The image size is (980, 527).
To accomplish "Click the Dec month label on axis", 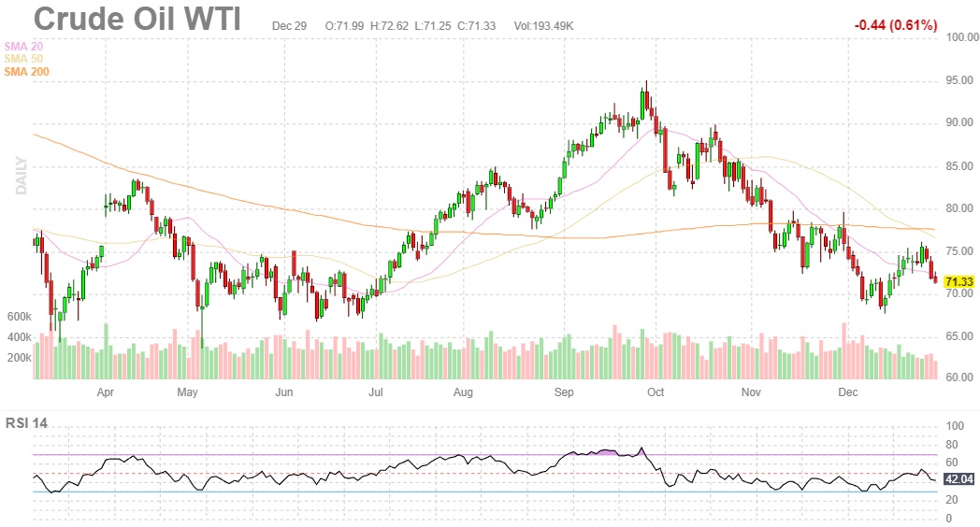I will coord(847,392).
